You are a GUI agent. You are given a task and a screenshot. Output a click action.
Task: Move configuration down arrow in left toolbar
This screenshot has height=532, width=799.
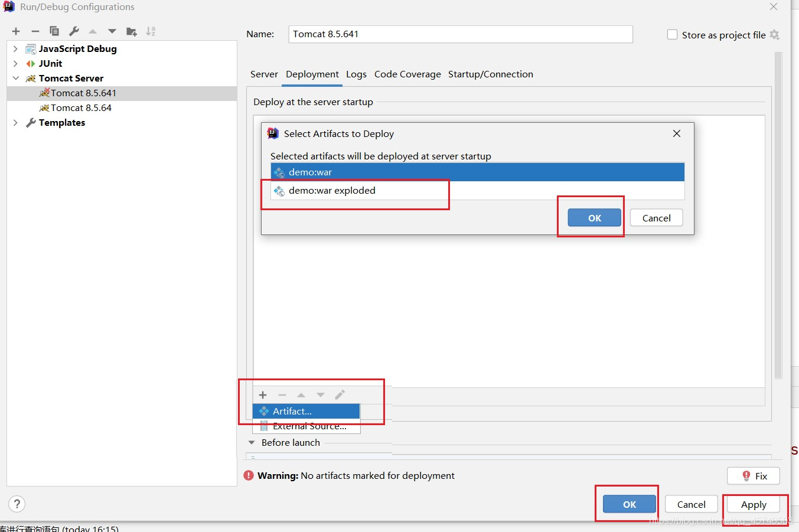(112, 31)
